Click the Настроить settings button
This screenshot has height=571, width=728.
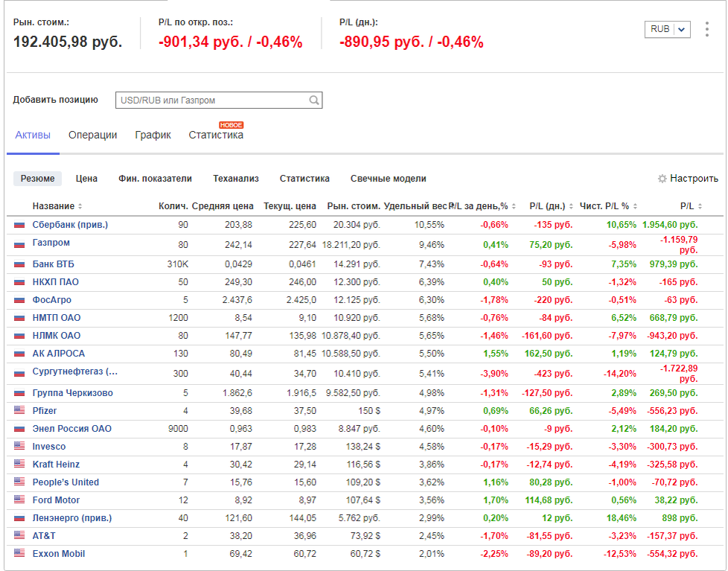(688, 179)
